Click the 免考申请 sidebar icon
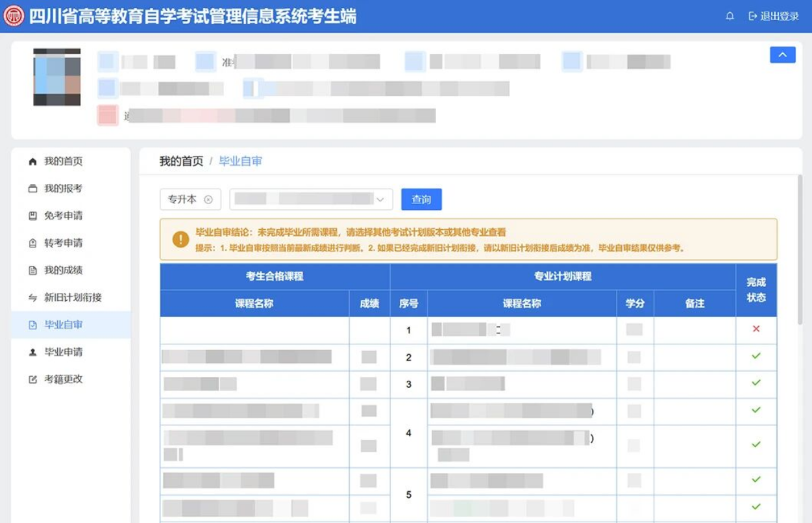This screenshot has width=812, height=523. [x=31, y=216]
